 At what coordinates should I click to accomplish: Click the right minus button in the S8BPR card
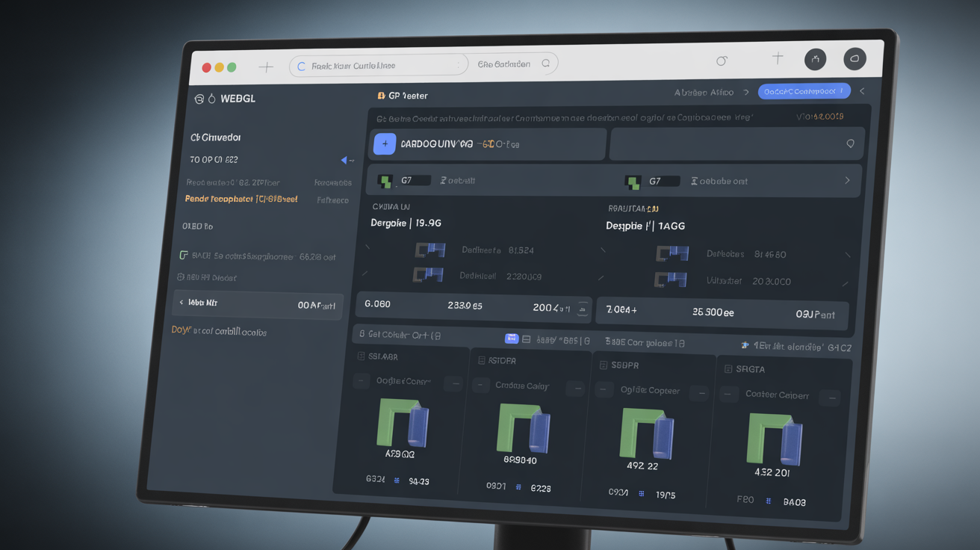click(x=698, y=393)
